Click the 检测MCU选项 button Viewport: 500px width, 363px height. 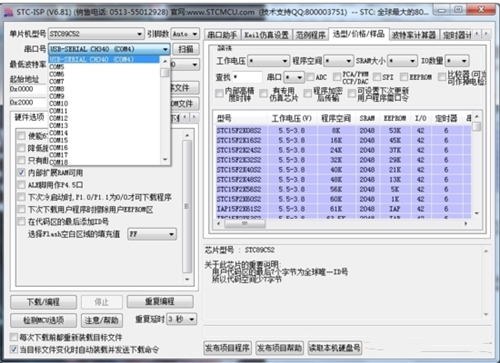pos(43,320)
